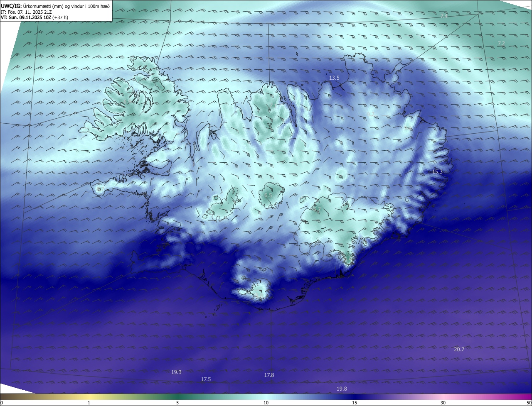Click the color scale label 0
The height and width of the screenshot is (406, 532).
1,403
